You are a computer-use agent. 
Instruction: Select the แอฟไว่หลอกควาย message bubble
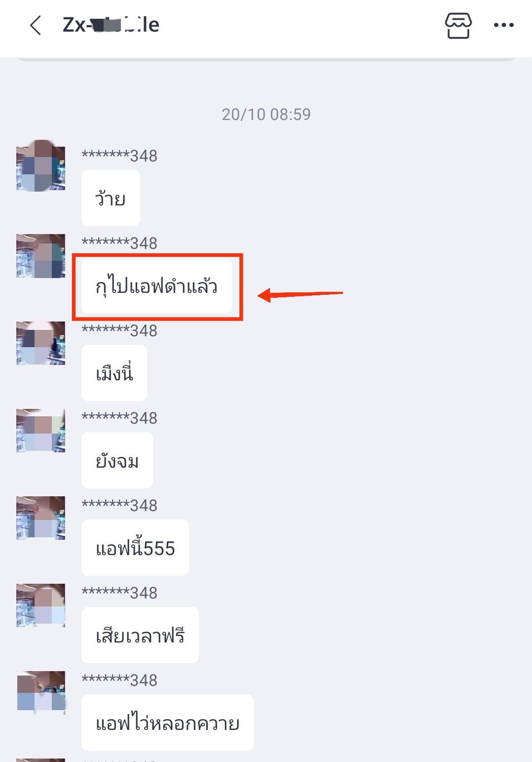pos(168,722)
